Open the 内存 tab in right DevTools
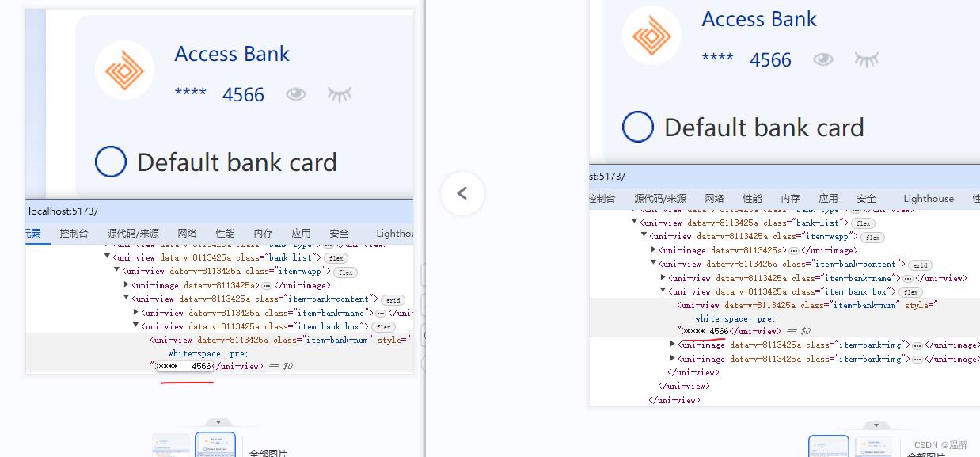This screenshot has width=980, height=457. [x=791, y=199]
